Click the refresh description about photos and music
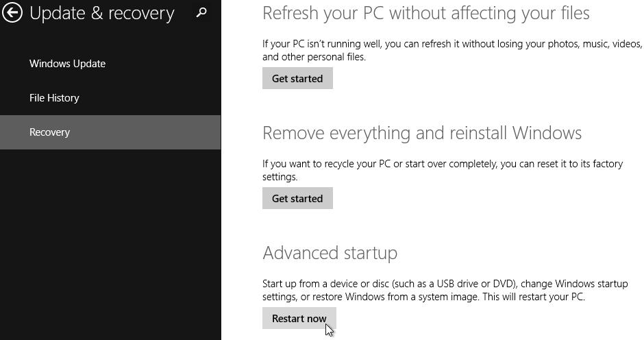Screen dimensions: 644x340 coord(452,44)
